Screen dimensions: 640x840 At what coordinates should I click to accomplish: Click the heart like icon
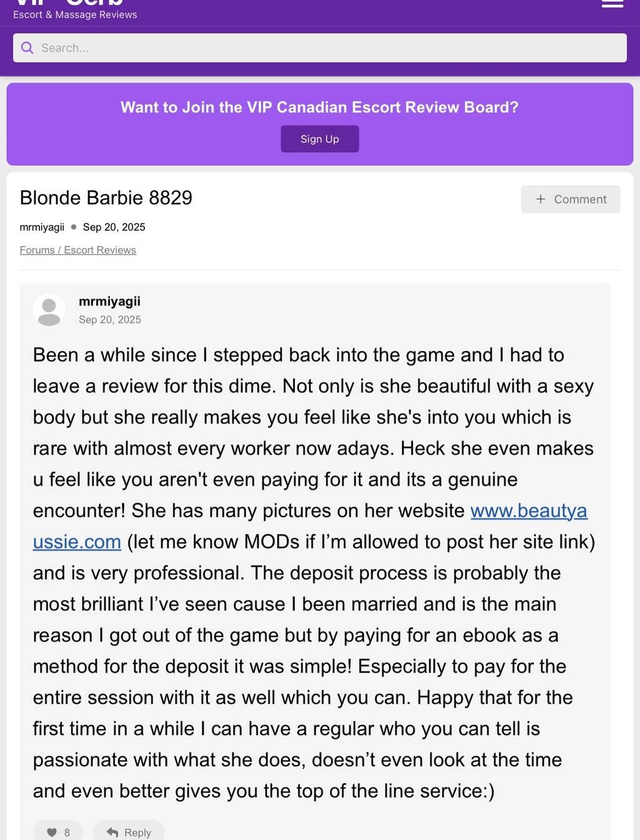pos(52,833)
